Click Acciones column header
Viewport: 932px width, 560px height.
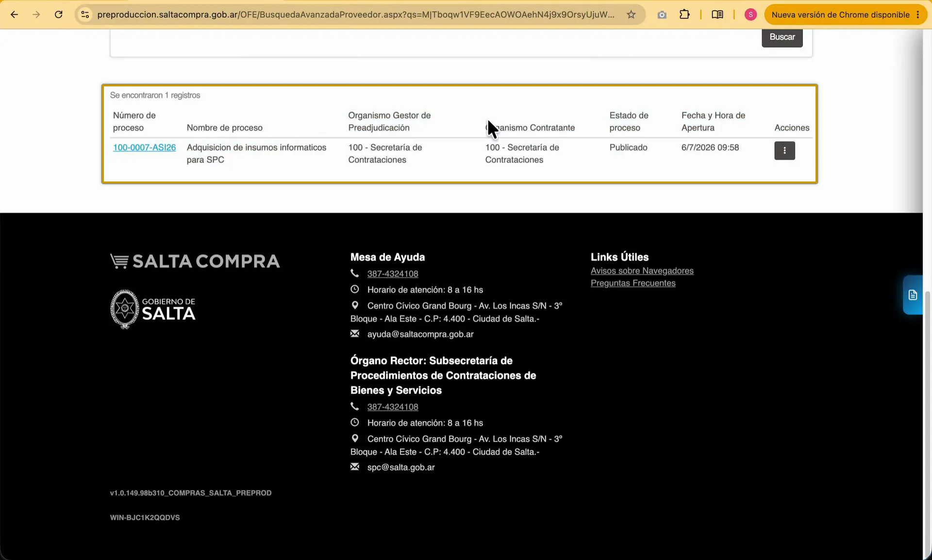coord(792,128)
